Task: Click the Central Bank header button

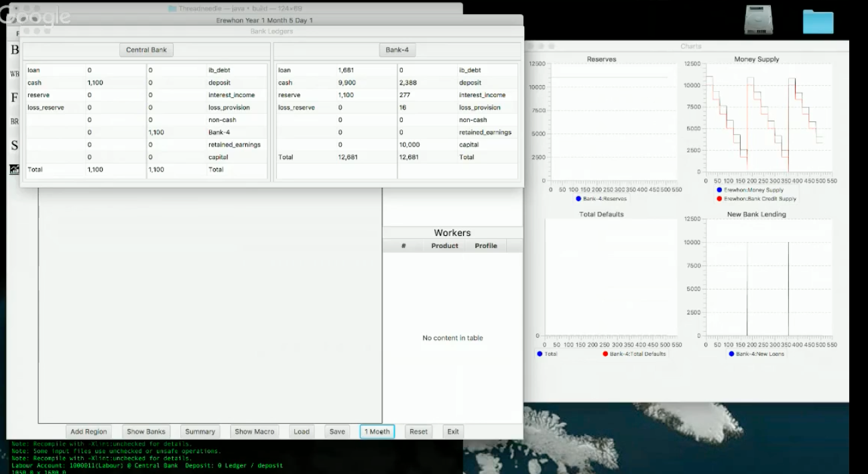Action: (x=146, y=50)
